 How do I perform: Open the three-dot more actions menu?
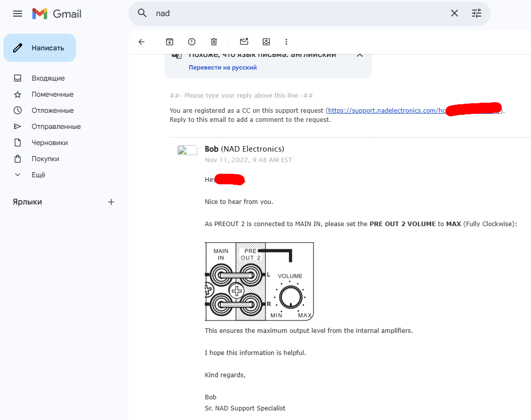(x=286, y=42)
